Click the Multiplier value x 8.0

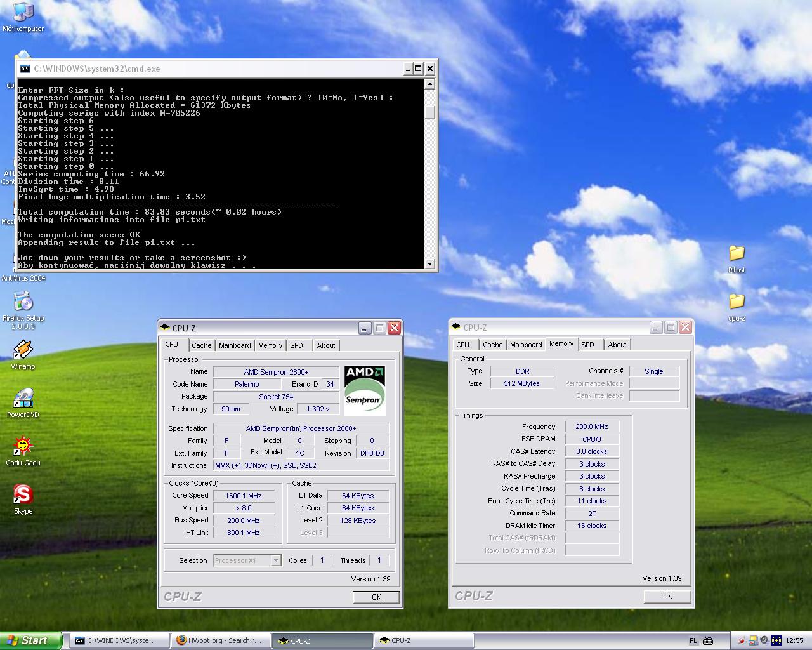point(244,508)
